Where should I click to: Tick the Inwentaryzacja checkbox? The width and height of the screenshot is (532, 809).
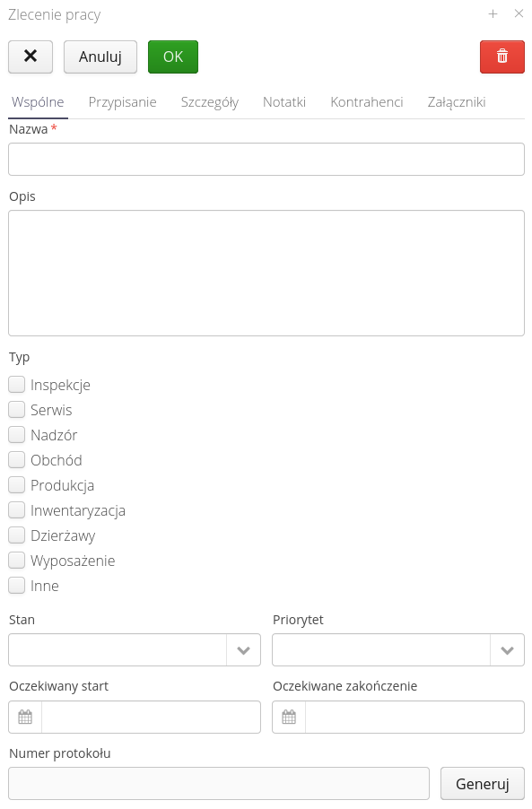click(16, 510)
